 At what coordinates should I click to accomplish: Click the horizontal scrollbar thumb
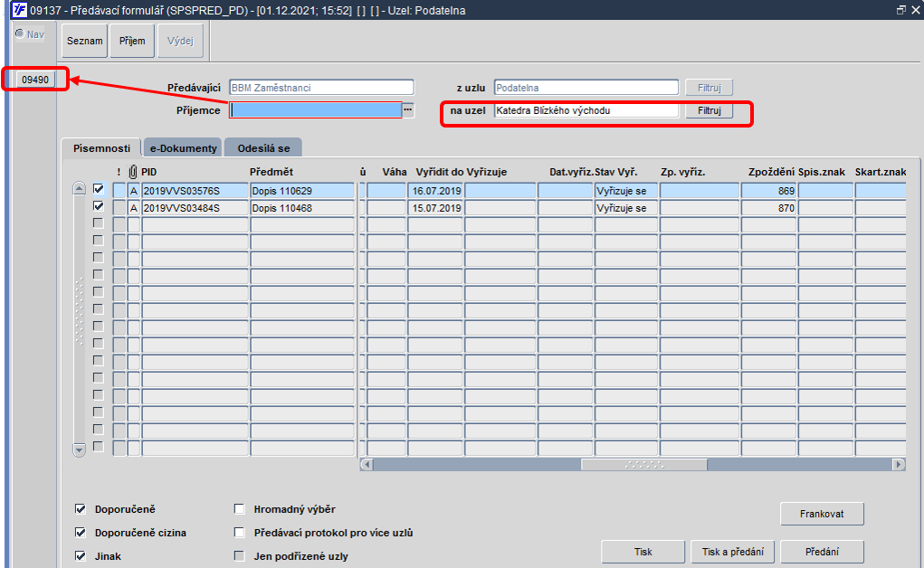point(644,464)
